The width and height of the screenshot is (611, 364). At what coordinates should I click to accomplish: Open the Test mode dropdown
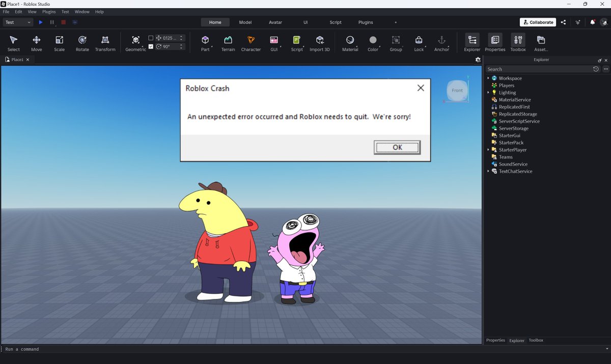[18, 22]
